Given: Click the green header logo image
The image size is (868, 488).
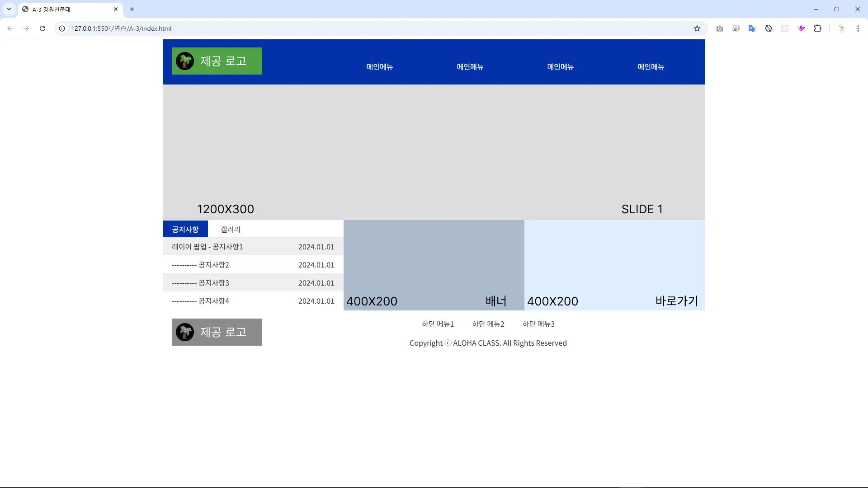Looking at the screenshot, I should [x=217, y=61].
